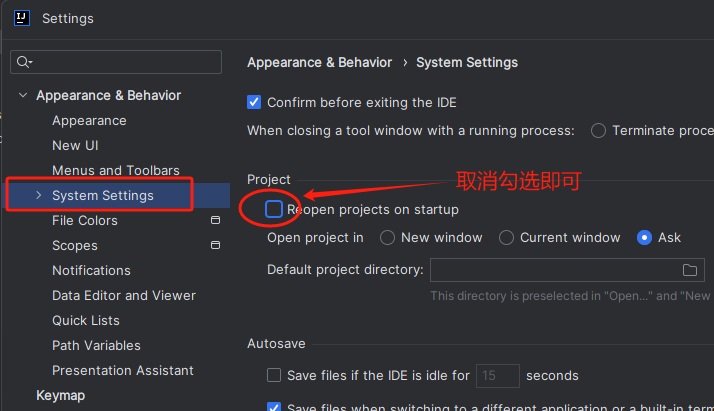
Task: Open the Keymap settings
Action: point(60,395)
